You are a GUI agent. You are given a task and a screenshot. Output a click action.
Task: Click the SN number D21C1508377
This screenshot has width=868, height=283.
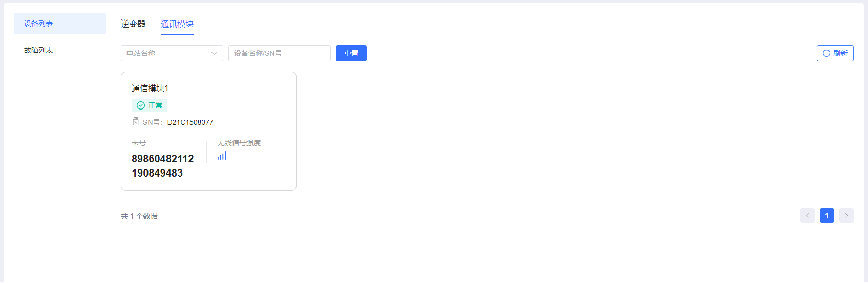[x=190, y=122]
